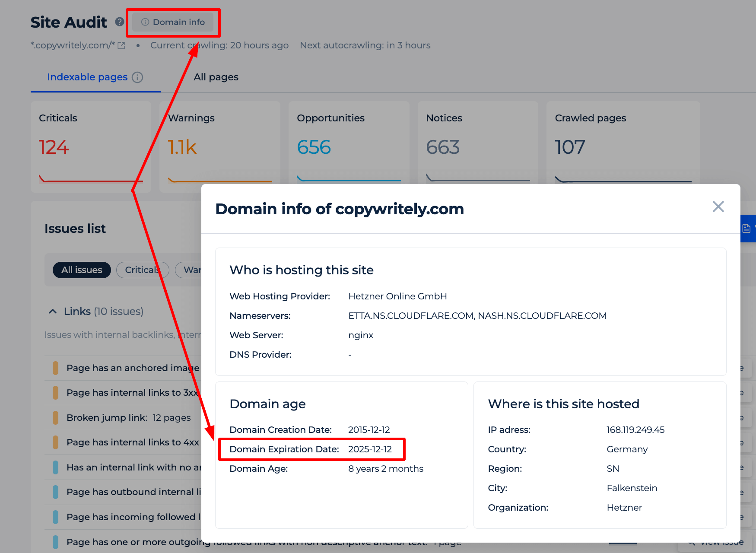756x553 pixels.
Task: Switch to the All pages tab
Action: tap(216, 77)
